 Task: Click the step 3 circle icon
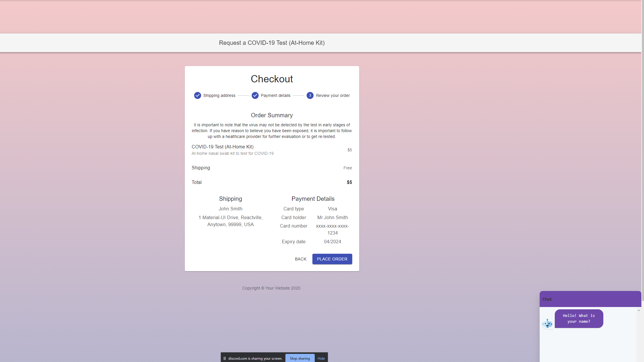coord(310,95)
